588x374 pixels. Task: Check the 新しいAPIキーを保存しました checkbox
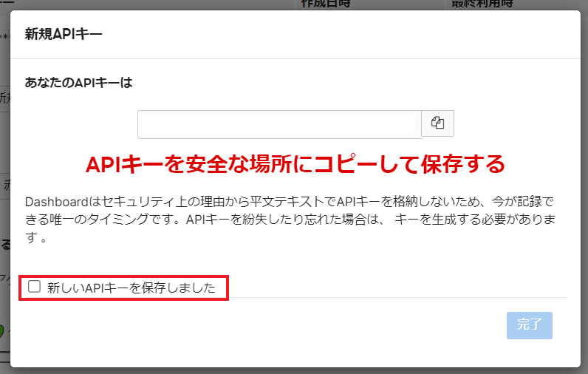click(34, 287)
